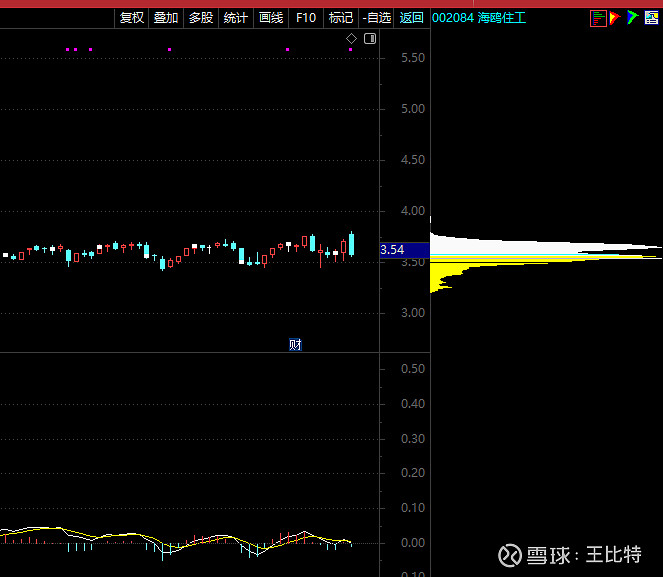Click the 5.50 price axis label

click(x=413, y=58)
